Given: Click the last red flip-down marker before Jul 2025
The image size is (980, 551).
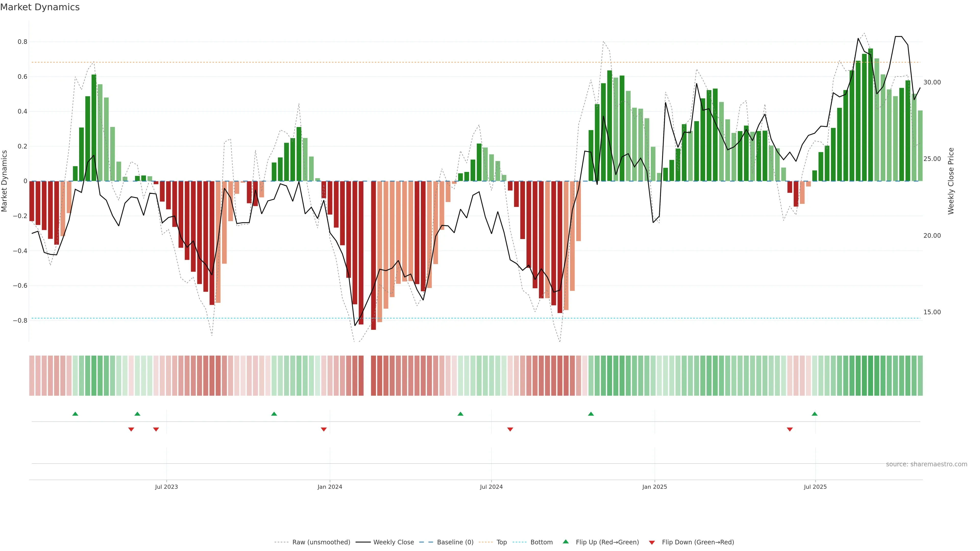Looking at the screenshot, I should 790,429.
